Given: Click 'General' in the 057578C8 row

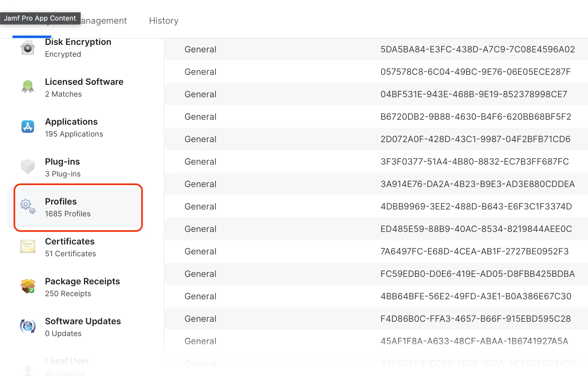Looking at the screenshot, I should pos(200,72).
